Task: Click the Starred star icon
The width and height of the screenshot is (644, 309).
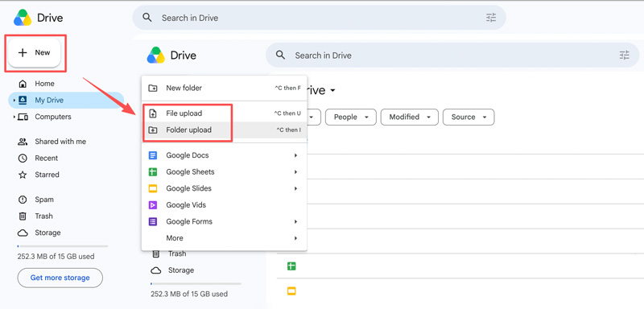Action: click(23, 175)
